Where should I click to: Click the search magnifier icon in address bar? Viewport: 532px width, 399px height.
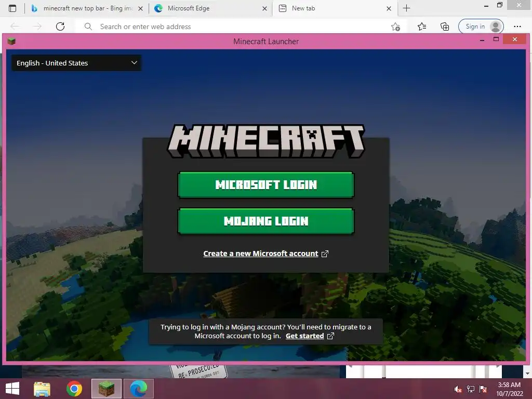coord(88,26)
